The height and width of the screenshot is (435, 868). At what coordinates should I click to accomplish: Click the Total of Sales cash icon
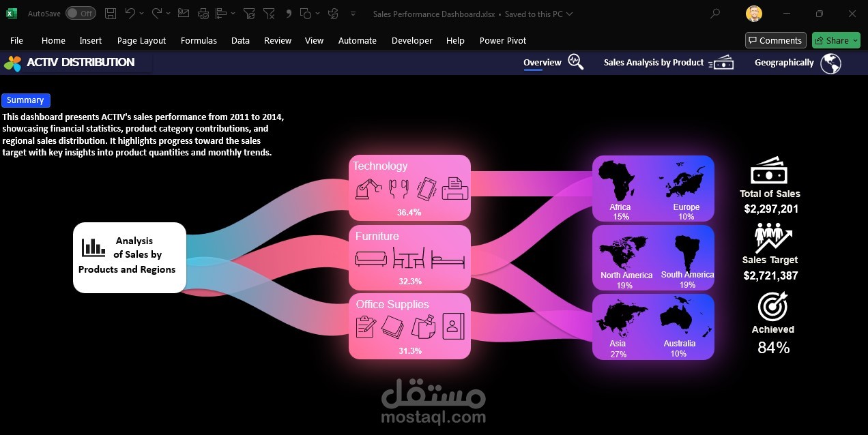tap(769, 170)
